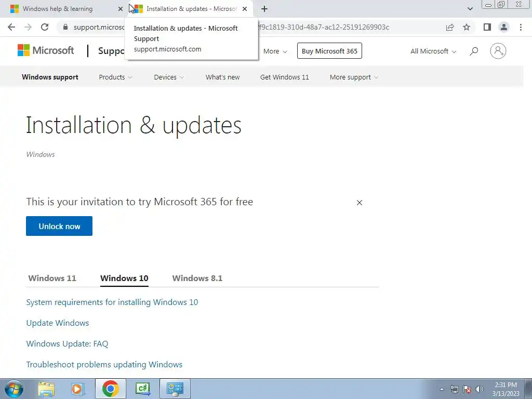Select the Windows 10 tab
This screenshot has width=532, height=399.
(x=124, y=278)
